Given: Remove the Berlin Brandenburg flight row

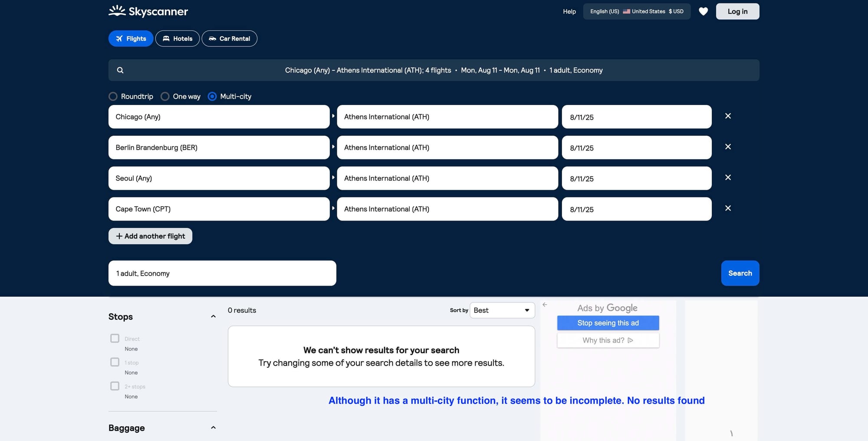Looking at the screenshot, I should (x=728, y=147).
